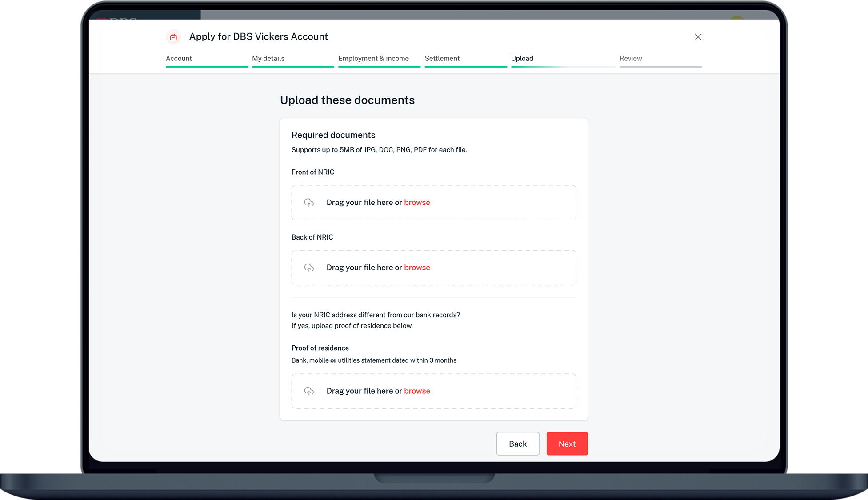Click browse link for Back of NRIC
The height and width of the screenshot is (500, 868).
(417, 267)
